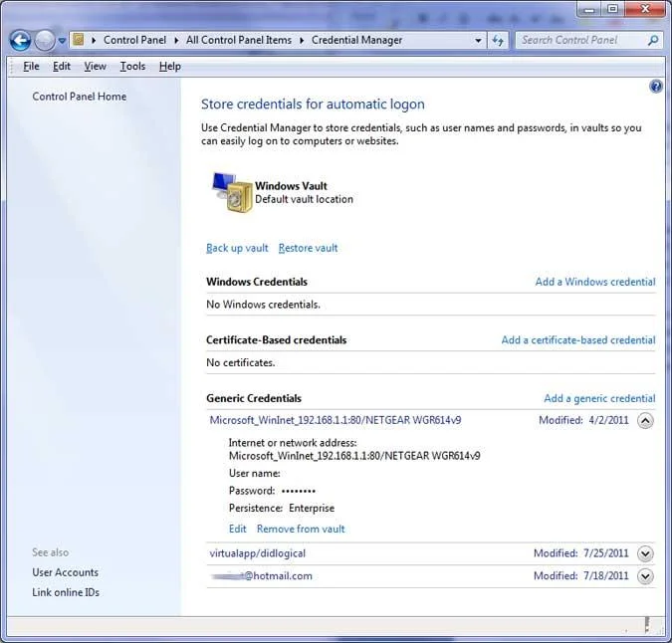The height and width of the screenshot is (643, 672).
Task: Open Link online IDs
Action: (66, 592)
